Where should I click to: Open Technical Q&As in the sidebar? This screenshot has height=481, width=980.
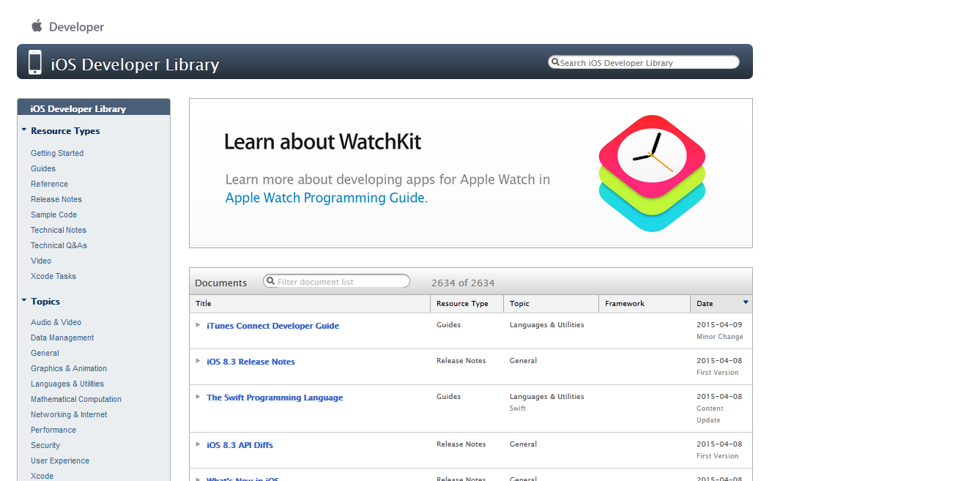[59, 245]
